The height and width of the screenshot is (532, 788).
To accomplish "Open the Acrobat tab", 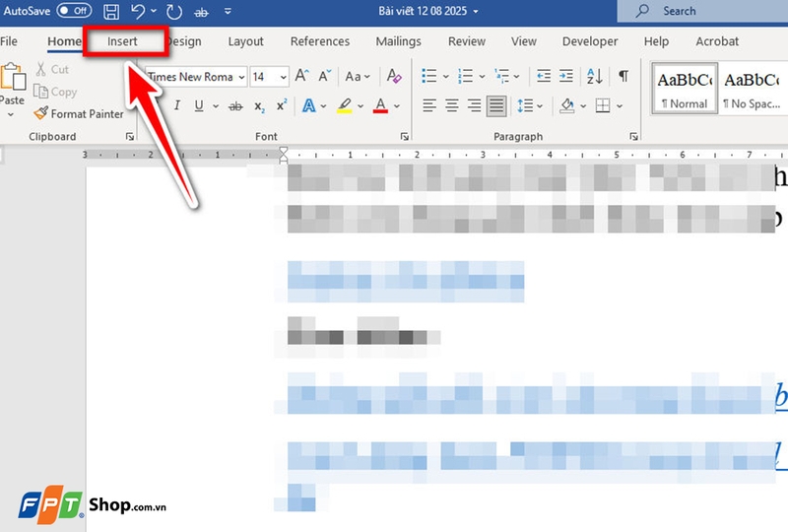I will [x=717, y=41].
